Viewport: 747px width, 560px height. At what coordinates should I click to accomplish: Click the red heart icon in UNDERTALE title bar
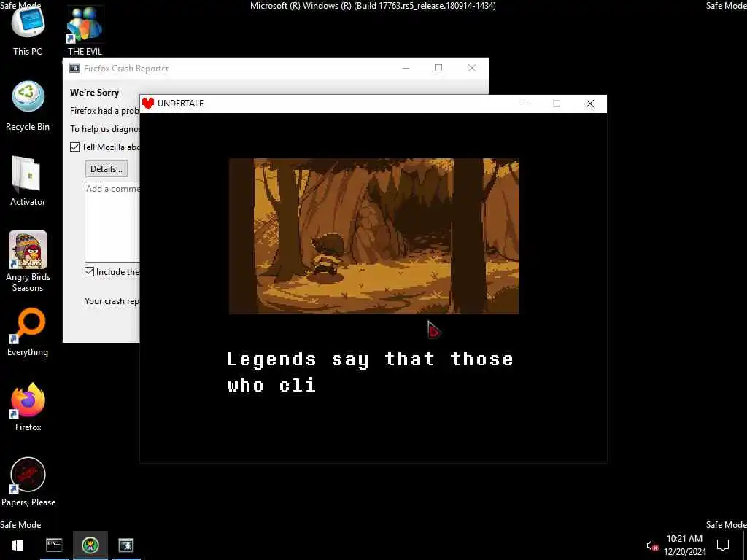[148, 104]
